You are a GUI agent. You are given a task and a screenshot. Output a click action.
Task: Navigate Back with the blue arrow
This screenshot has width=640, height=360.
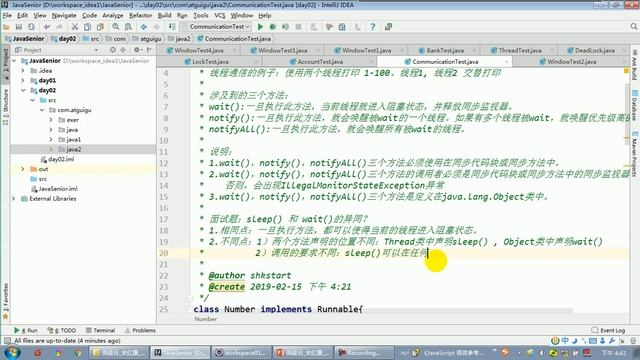pos(144,27)
